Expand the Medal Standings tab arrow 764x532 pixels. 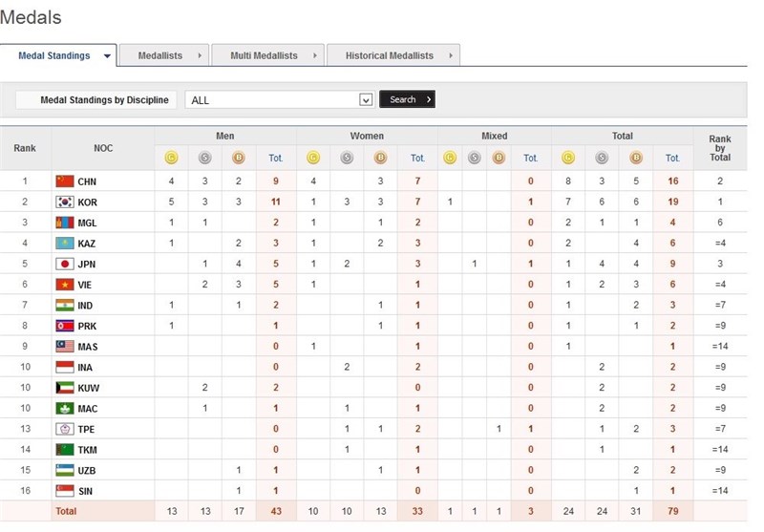pyautogui.click(x=107, y=56)
